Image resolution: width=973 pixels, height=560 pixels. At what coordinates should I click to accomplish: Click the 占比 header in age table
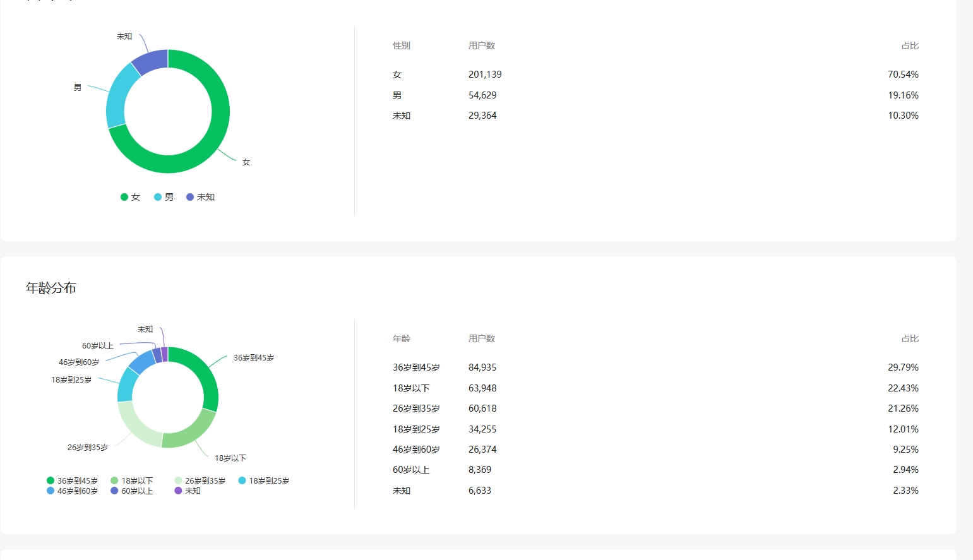(x=910, y=338)
